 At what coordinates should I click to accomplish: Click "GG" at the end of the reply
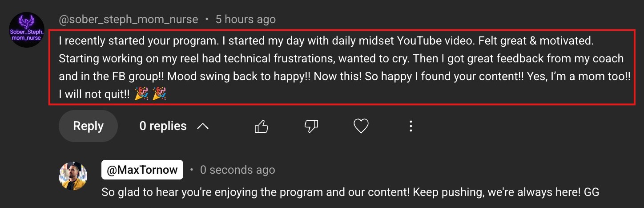(592, 192)
